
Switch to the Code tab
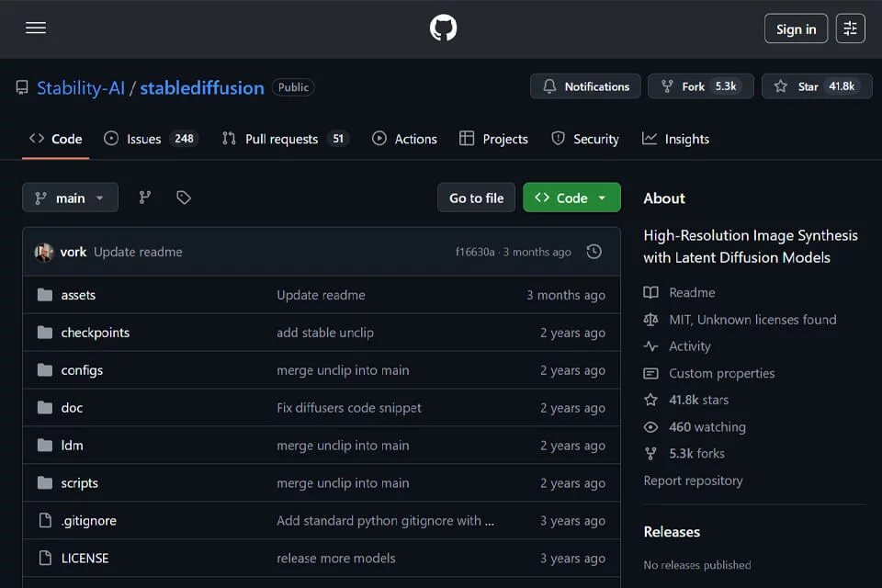[56, 139]
